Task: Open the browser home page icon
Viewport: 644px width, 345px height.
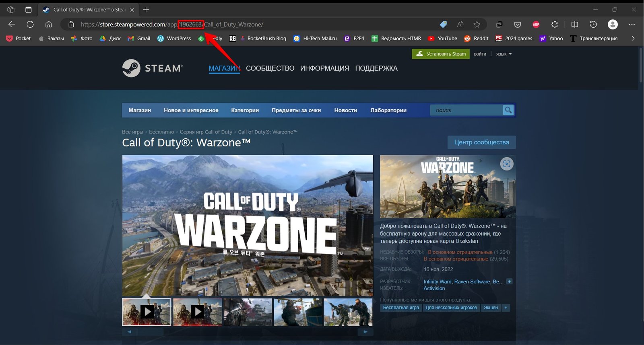Action: (x=49, y=25)
